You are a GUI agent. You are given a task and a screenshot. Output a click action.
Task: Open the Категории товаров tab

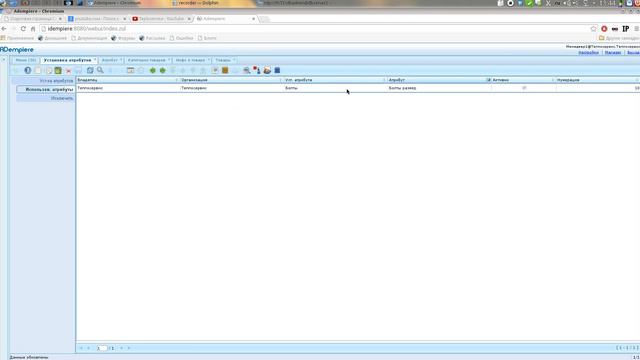point(147,60)
